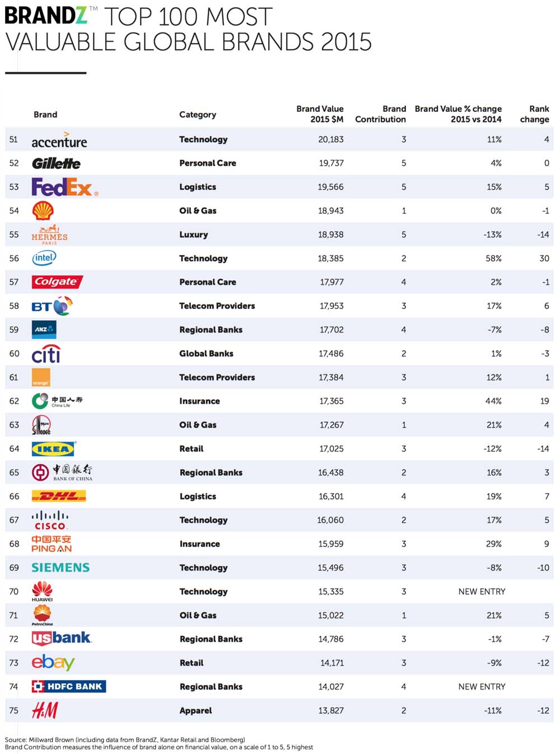The width and height of the screenshot is (560, 754).
Task: Click the Hermès Paris logo
Action: point(49,235)
